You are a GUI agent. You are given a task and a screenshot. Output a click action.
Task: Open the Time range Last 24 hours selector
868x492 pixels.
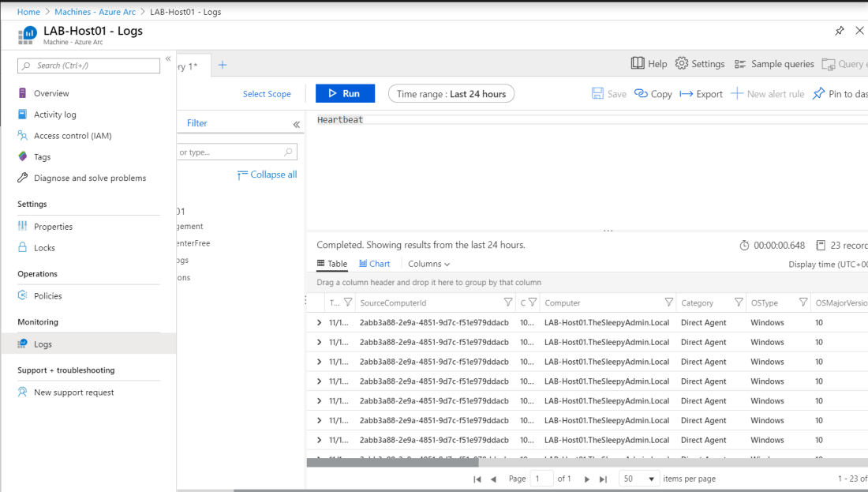pos(451,94)
